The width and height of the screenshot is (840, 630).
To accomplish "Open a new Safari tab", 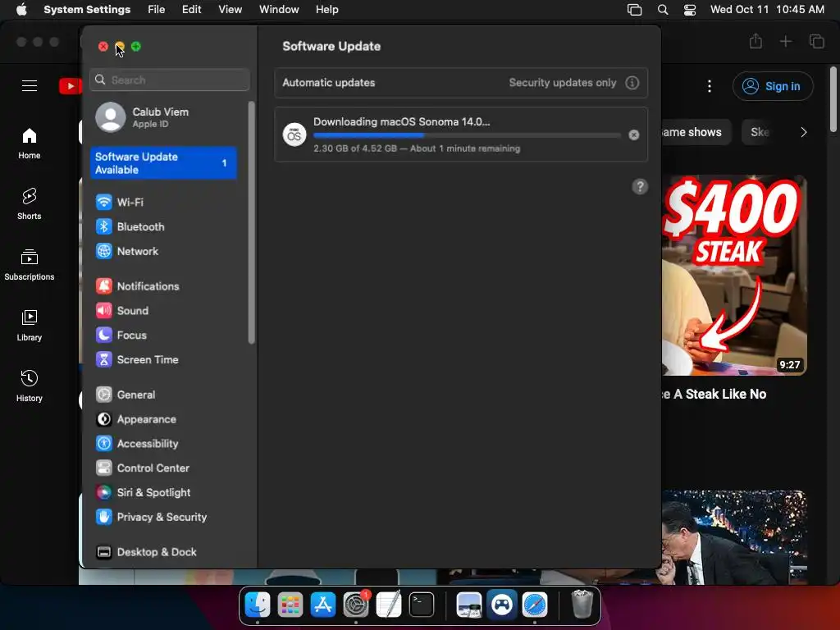I will pos(785,41).
